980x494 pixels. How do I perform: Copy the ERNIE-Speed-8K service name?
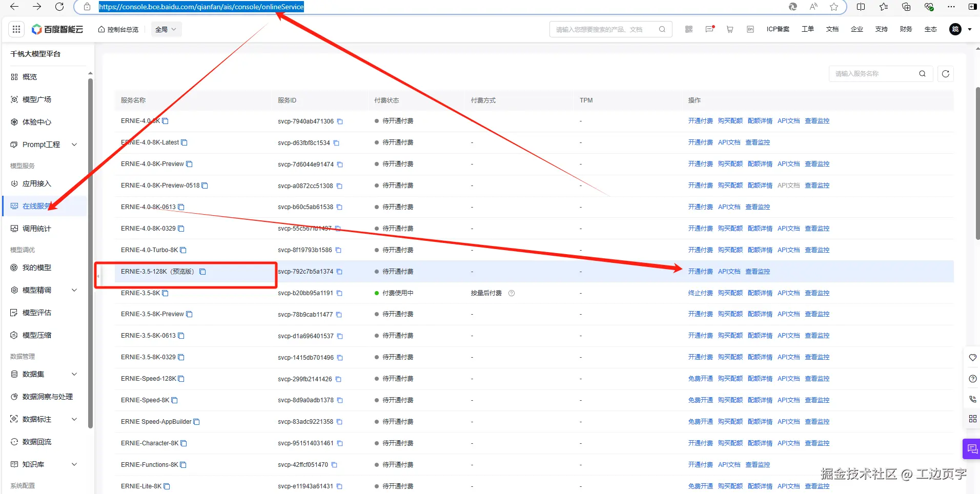(x=174, y=400)
